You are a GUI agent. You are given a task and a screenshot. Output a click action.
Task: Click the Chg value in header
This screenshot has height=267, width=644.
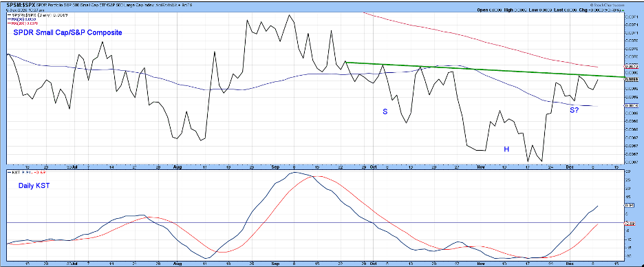(x=604, y=10)
